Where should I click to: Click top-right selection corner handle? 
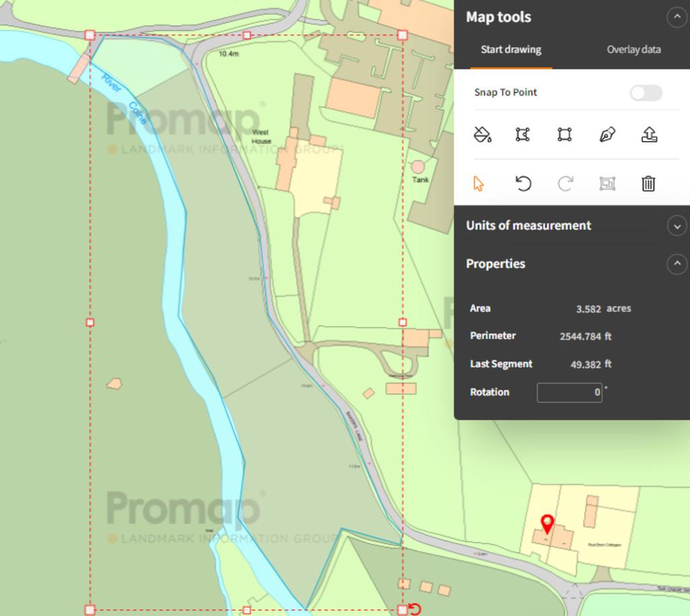pos(403,35)
